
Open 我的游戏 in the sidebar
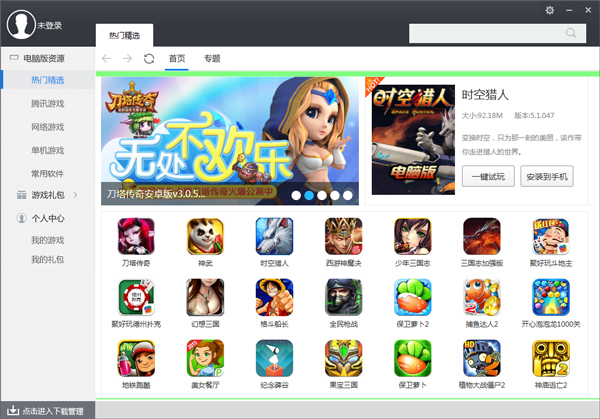pyautogui.click(x=48, y=240)
